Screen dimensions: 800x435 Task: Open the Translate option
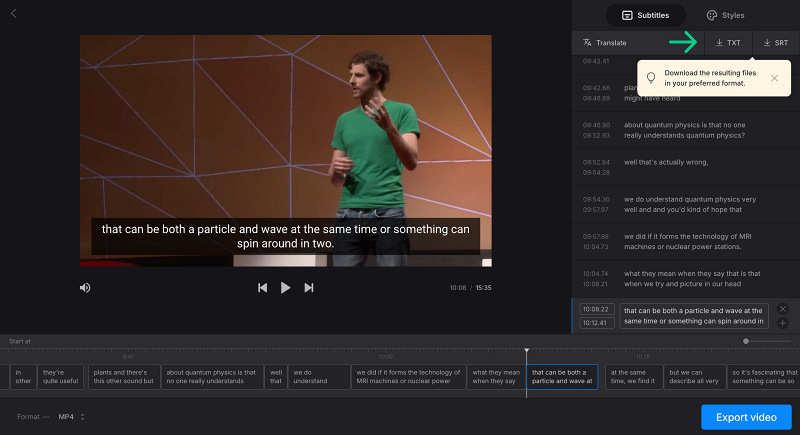pyautogui.click(x=605, y=43)
